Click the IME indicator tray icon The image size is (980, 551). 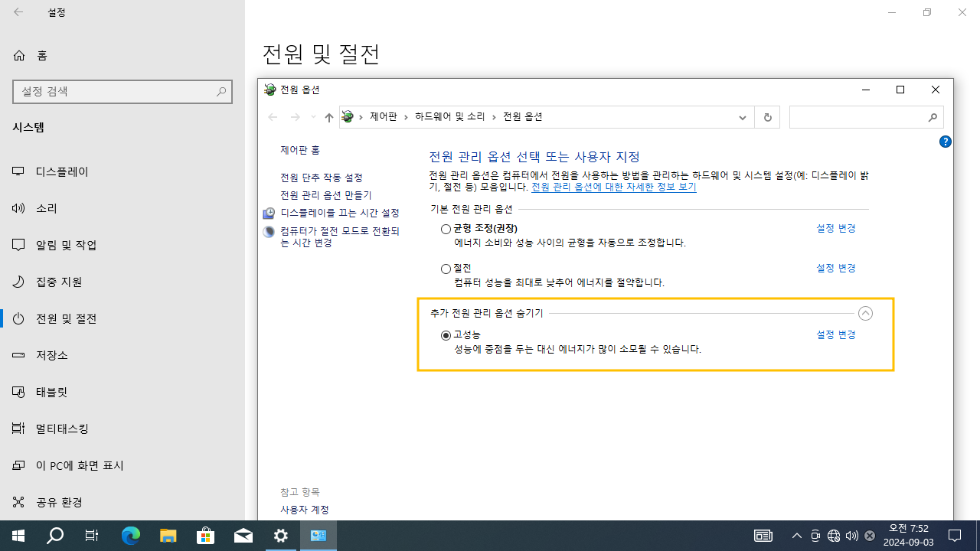click(871, 536)
